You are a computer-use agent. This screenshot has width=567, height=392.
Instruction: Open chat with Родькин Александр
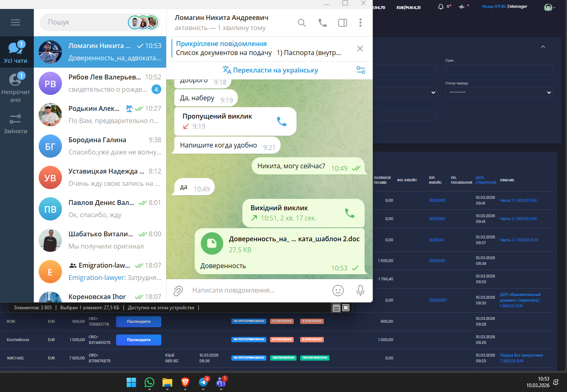[x=100, y=115]
